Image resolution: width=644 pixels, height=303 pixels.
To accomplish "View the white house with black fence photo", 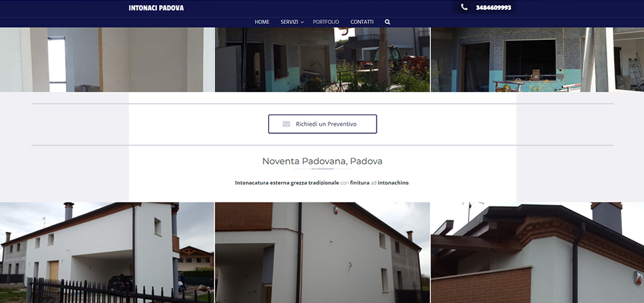I will pos(106,253).
